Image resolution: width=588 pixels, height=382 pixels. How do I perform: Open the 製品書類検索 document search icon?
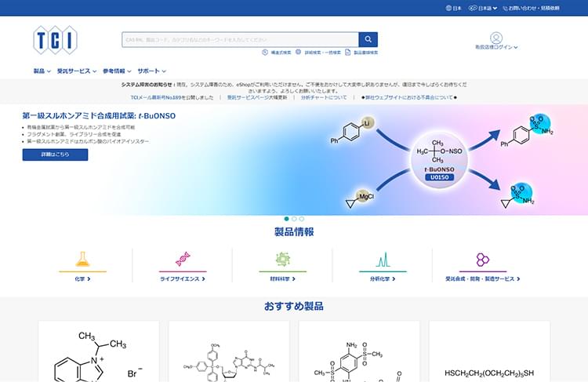pos(347,52)
